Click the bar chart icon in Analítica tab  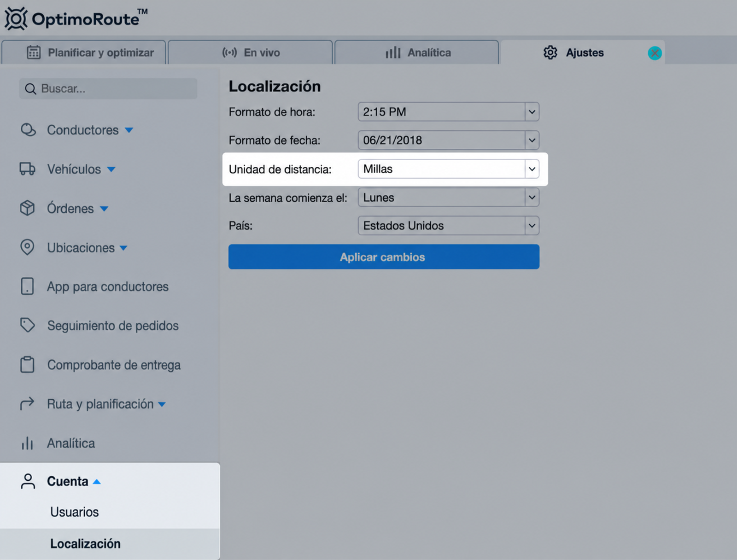coord(393,52)
